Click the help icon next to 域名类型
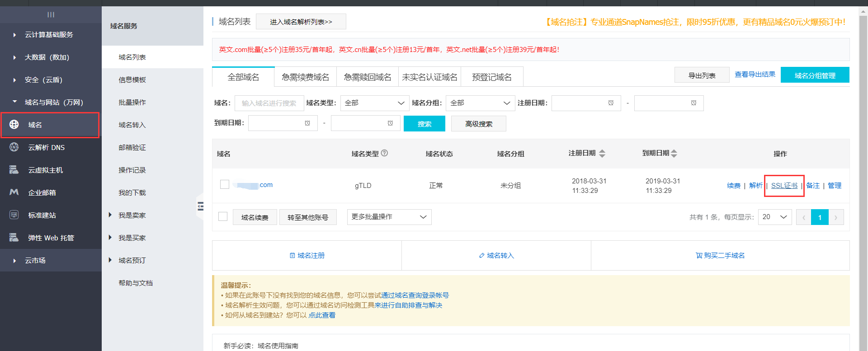The width and height of the screenshot is (868, 351). click(384, 153)
